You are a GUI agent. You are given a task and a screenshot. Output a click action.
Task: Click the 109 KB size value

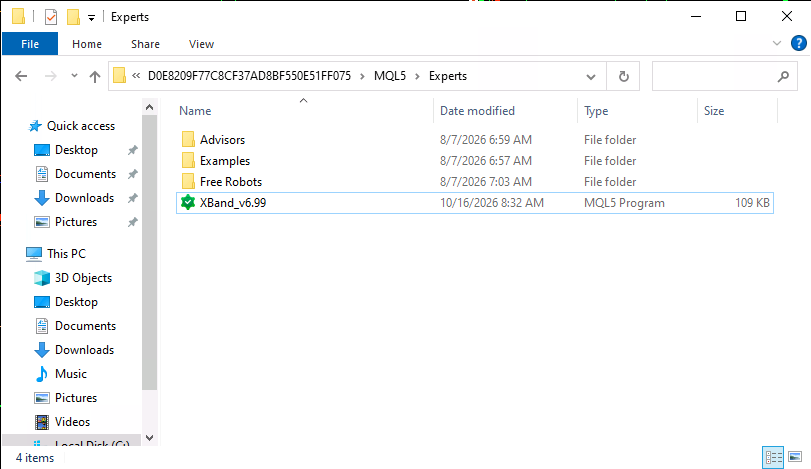(x=752, y=203)
